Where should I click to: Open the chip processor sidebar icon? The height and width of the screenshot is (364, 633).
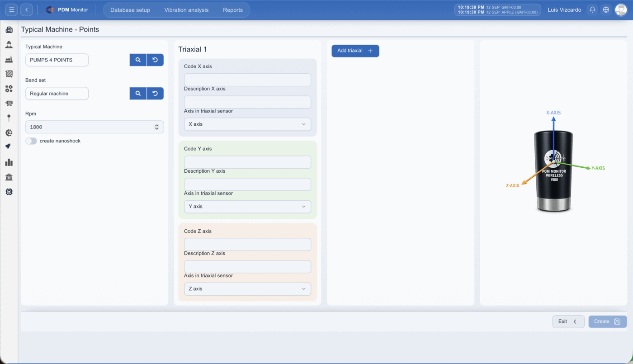point(9,192)
